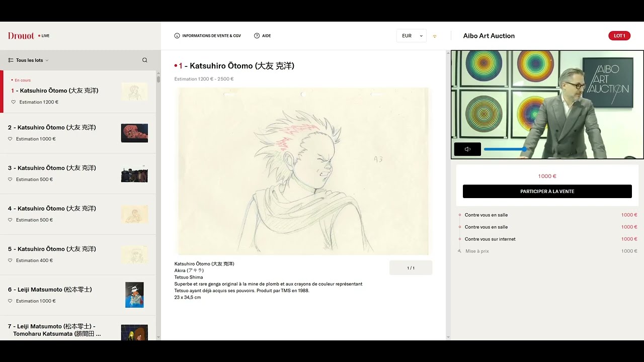
Task: Open lot 1 sketch thumbnail
Action: 134,92
